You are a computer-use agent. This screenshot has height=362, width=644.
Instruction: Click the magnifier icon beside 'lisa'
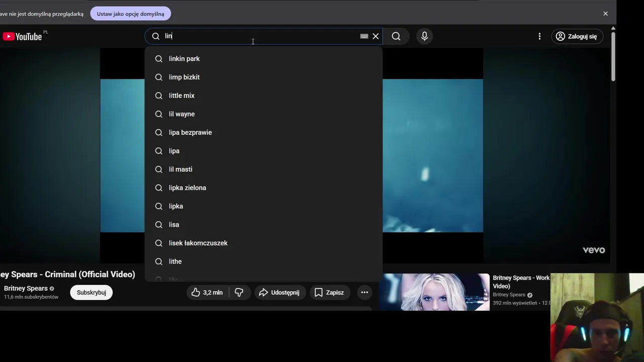158,225
